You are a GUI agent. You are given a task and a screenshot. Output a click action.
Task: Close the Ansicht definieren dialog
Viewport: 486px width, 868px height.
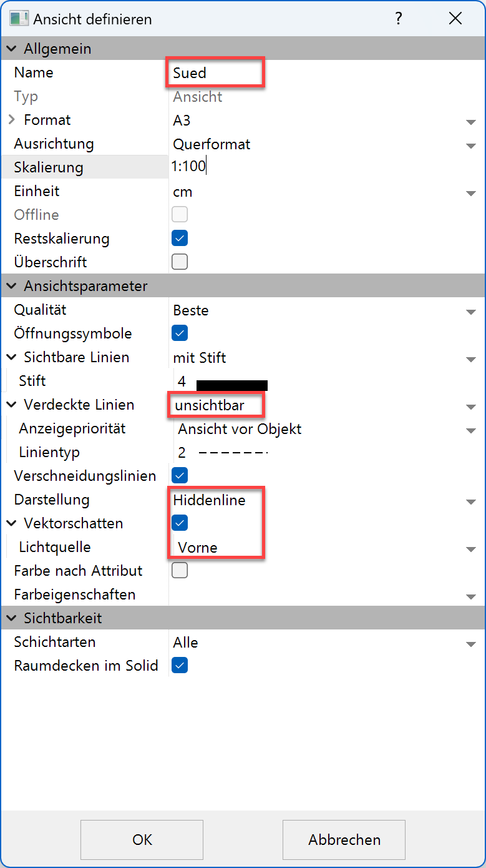pos(455,19)
